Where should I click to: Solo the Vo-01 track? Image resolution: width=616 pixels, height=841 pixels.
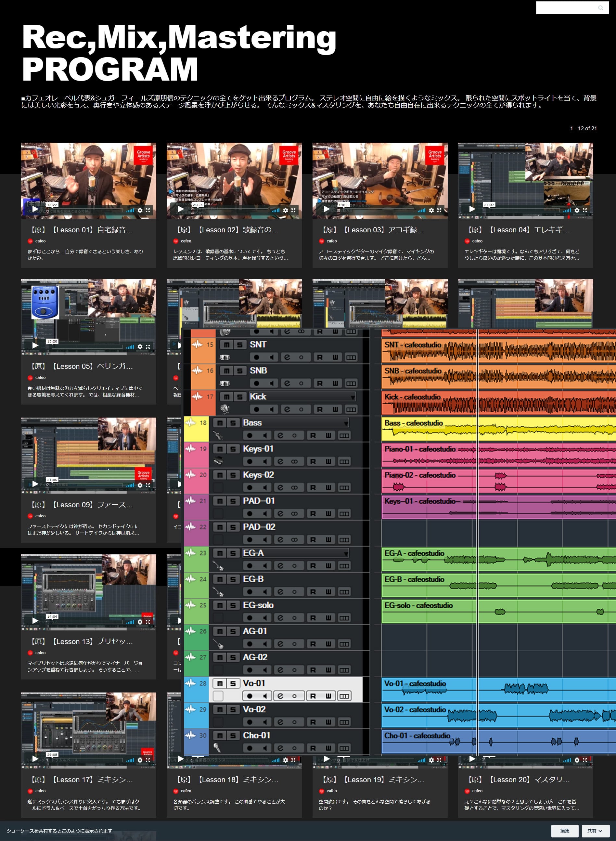point(233,683)
